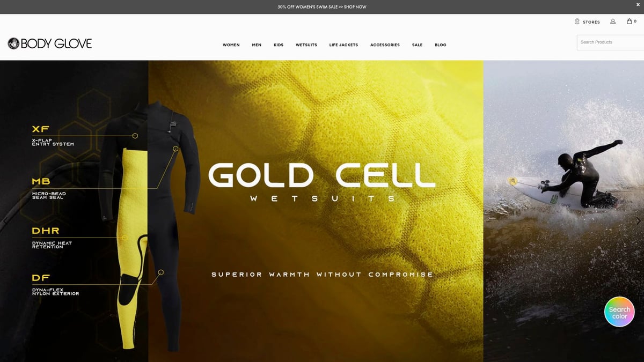Click the 50% off swim sale banner
The width and height of the screenshot is (644, 362).
(x=322, y=7)
